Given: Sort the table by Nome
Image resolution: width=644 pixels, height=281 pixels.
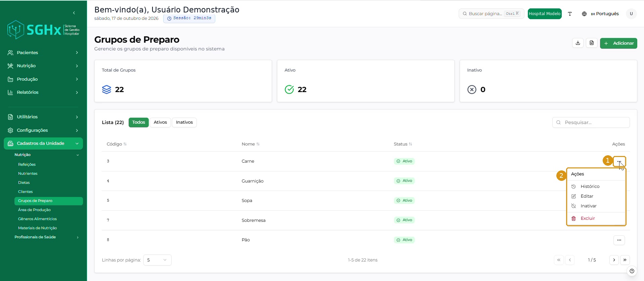Looking at the screenshot, I should coord(251,144).
